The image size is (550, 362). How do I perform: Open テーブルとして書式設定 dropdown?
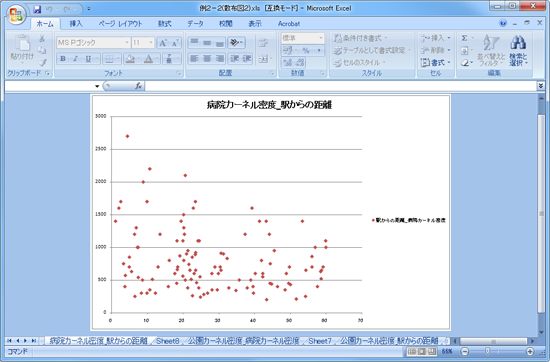click(372, 50)
